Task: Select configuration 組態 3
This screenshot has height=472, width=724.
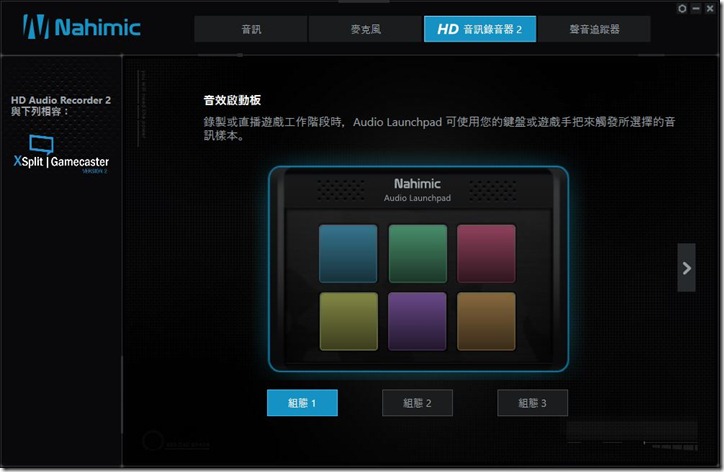Action: (x=532, y=403)
